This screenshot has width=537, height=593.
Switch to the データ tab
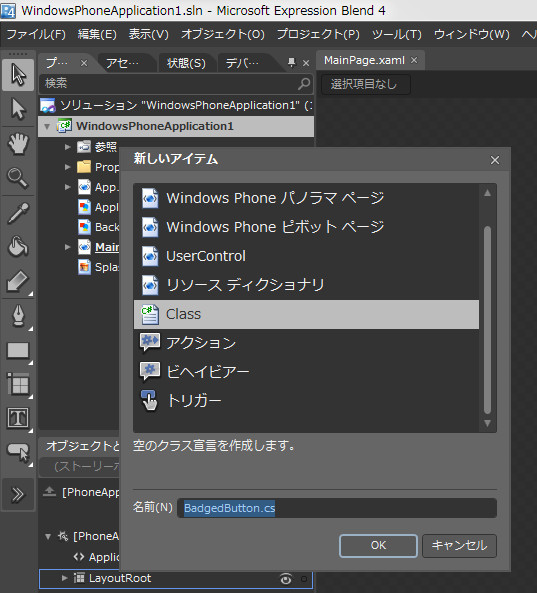242,63
